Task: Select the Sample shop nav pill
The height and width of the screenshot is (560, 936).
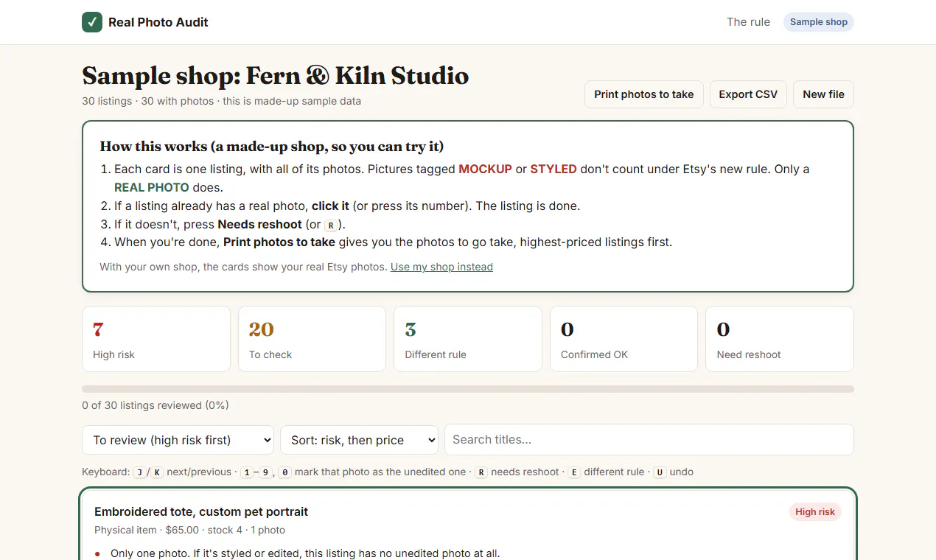Action: [x=819, y=22]
